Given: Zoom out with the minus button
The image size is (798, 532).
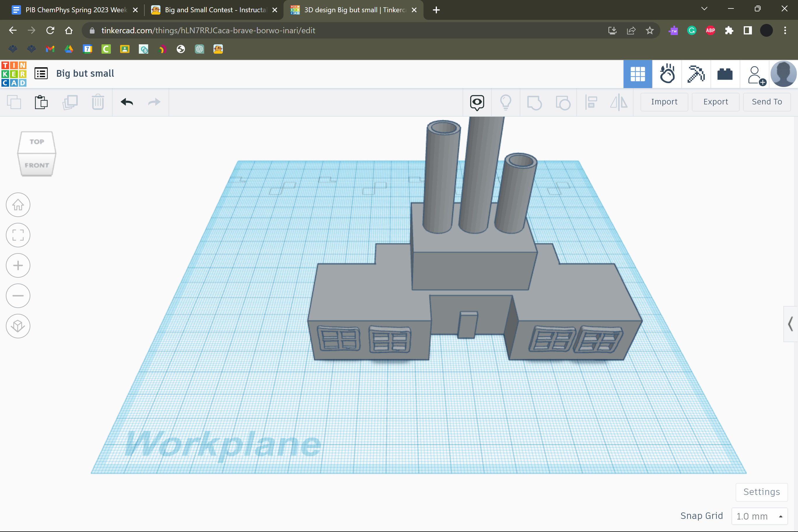Looking at the screenshot, I should (x=18, y=295).
